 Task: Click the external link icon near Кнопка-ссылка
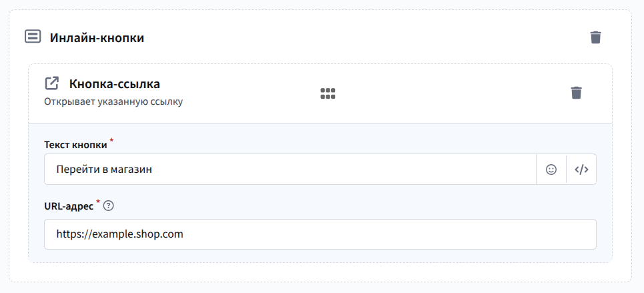tap(51, 84)
